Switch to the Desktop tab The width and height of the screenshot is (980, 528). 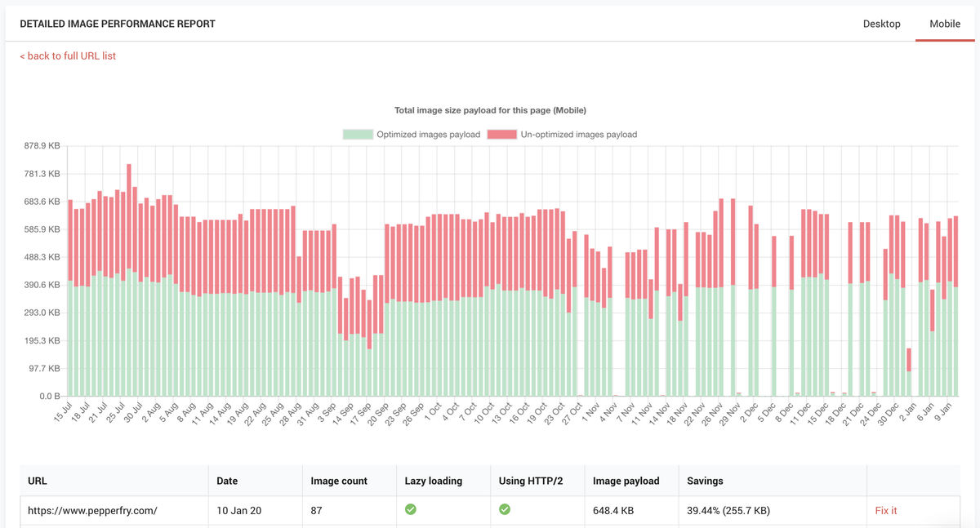click(882, 24)
